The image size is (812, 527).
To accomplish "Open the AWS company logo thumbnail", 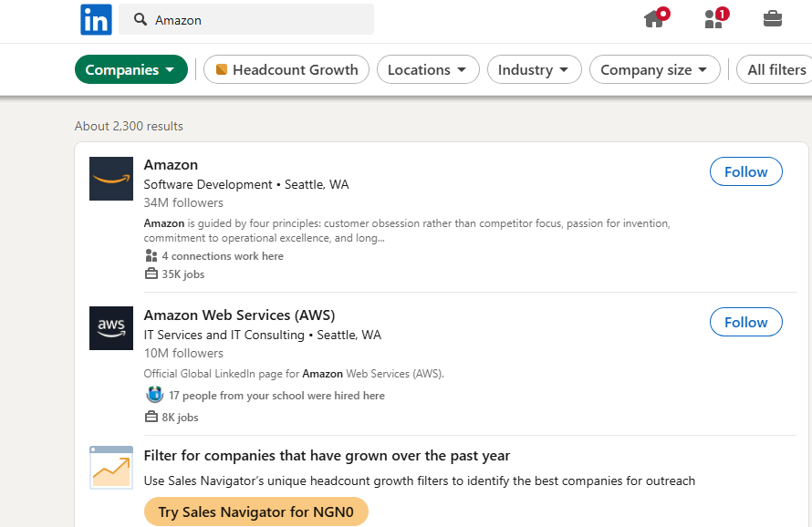I will click(x=111, y=328).
